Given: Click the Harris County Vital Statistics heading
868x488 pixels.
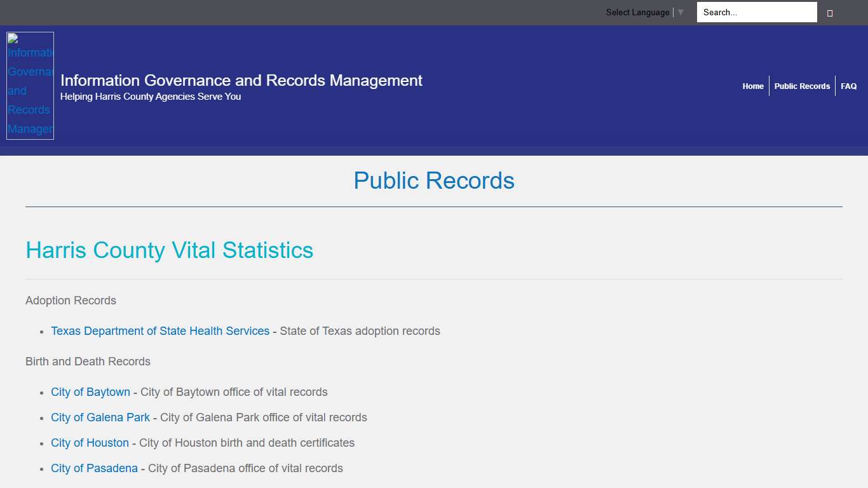Looking at the screenshot, I should (169, 250).
